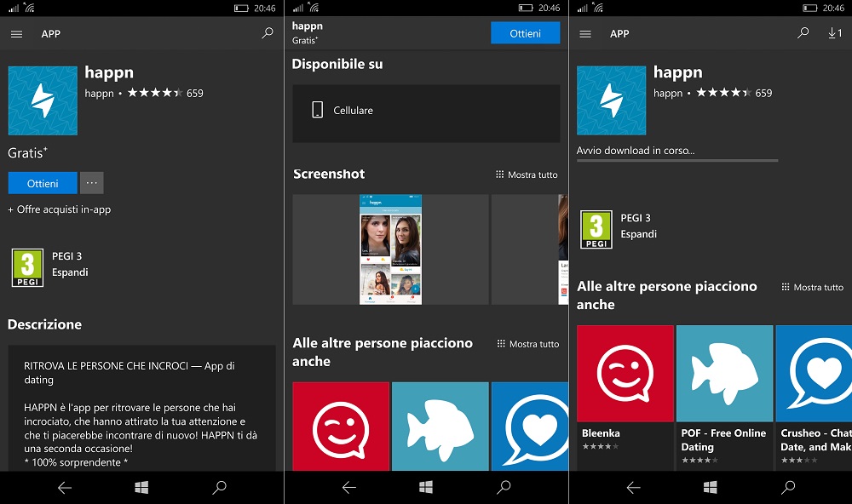Select Crusheo app title text
The height and width of the screenshot is (504, 852).
point(816,440)
